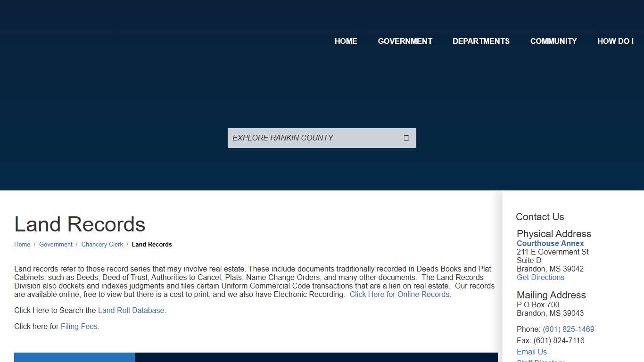Open the Land Roll Database link
644x362 pixels.
[x=131, y=310]
